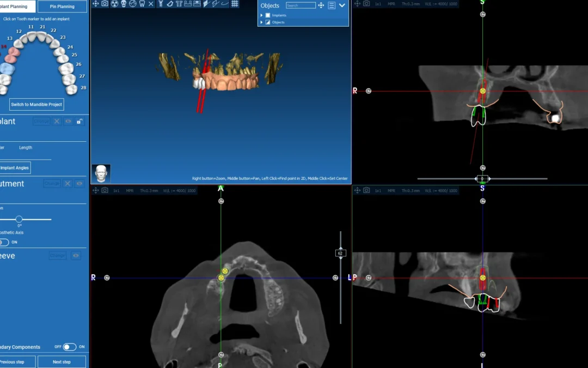Click the pan icon in the bottom-right sagittal view

click(357, 190)
